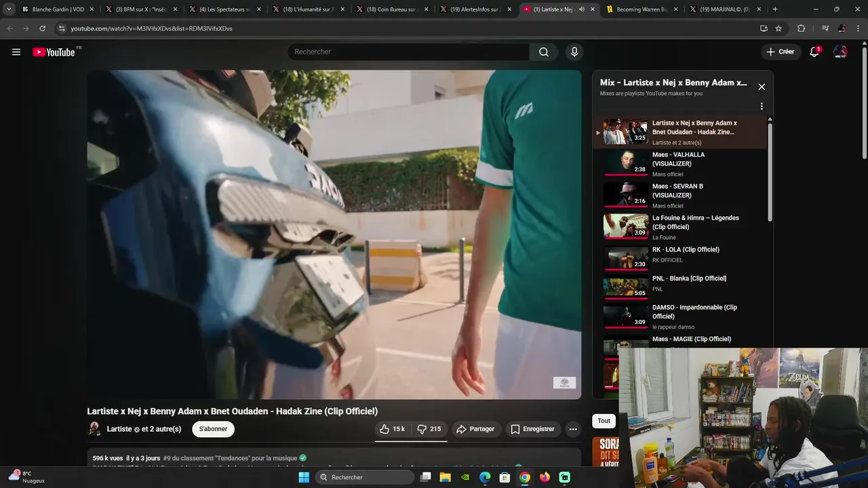Open the weather widget showing 8°C Nuageux
Screen dimensions: 868x488
26,476
